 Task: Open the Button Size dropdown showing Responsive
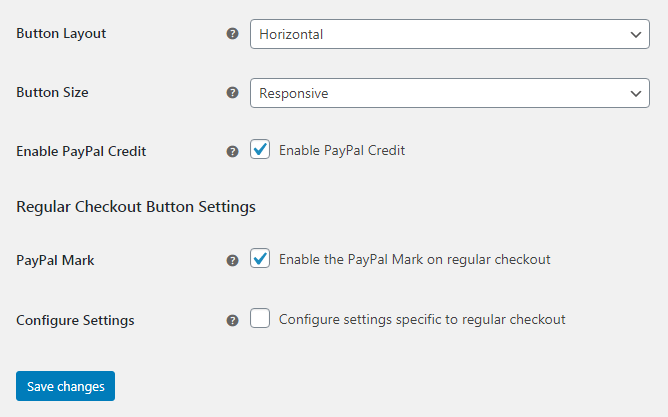tap(450, 93)
